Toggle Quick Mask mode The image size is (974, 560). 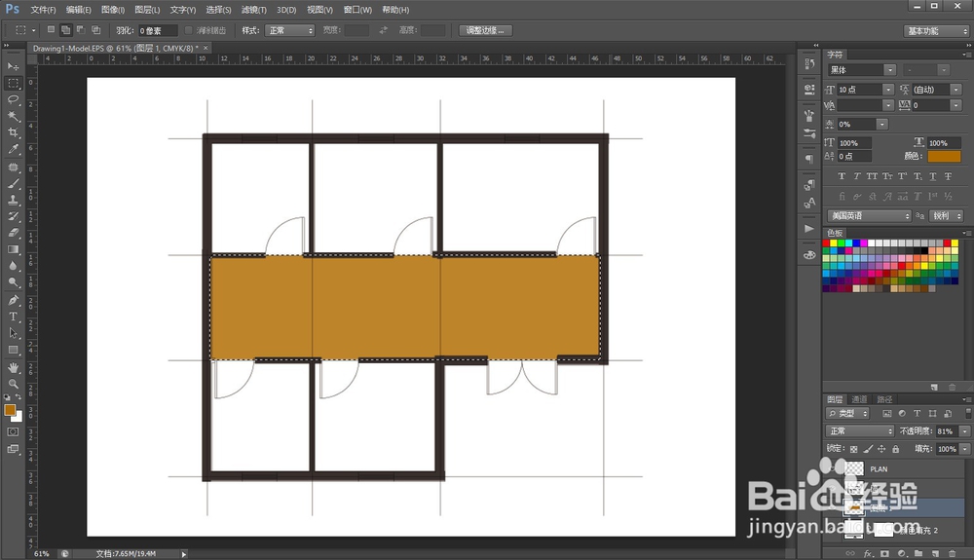pyautogui.click(x=13, y=432)
